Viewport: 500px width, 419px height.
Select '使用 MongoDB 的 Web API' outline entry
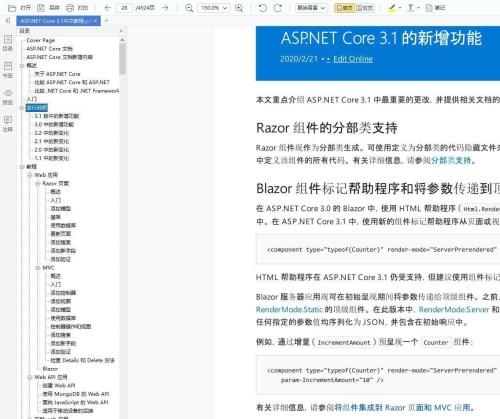tap(76, 394)
